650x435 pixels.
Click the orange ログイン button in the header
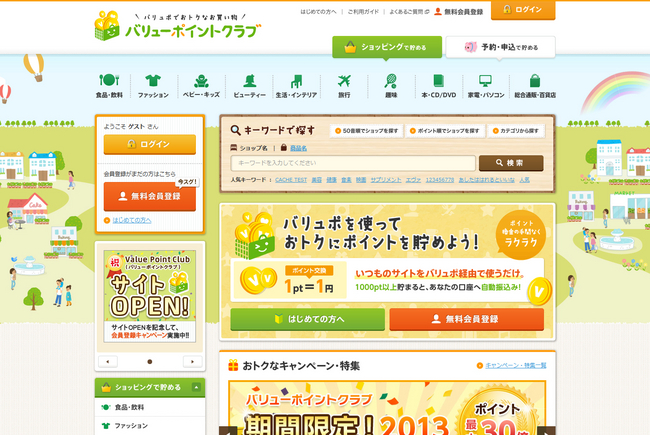523,10
